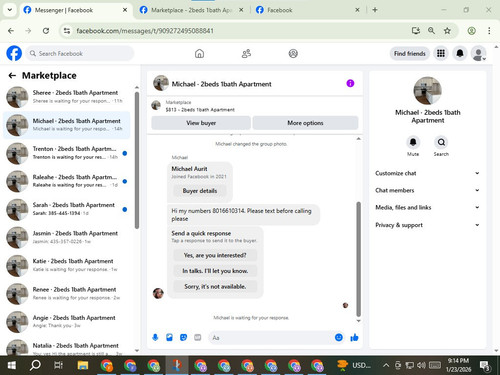
Task: Open the Sheree 2beds 1bath conversation
Action: pyautogui.click(x=67, y=97)
